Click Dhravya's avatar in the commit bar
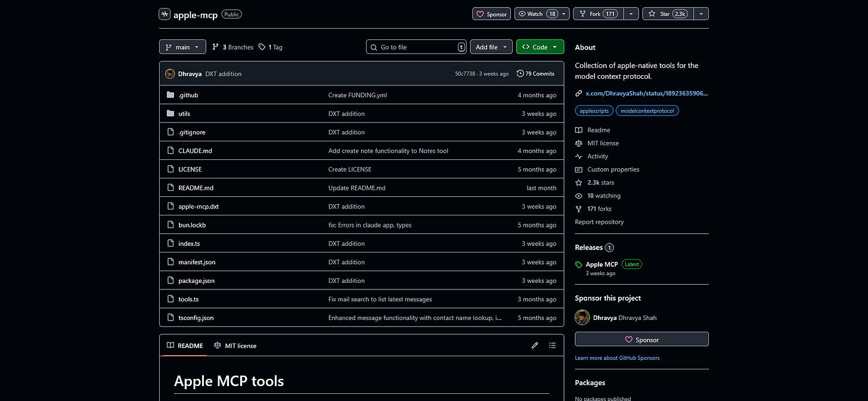The height and width of the screenshot is (401, 868). pyautogui.click(x=170, y=74)
